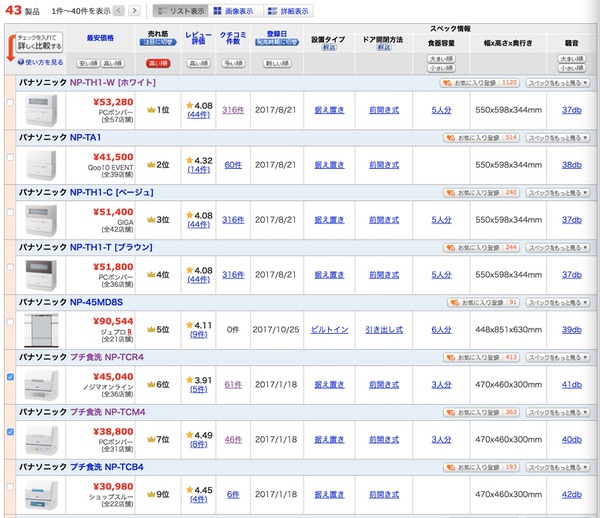Open 解説 under 設置タイプ
Viewport: 600px width, 518px height.
(x=329, y=47)
